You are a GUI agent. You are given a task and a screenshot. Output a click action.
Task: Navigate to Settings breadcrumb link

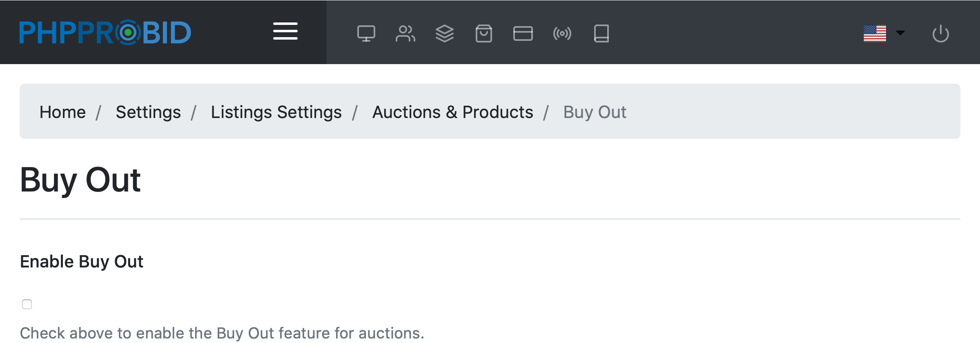coord(148,112)
